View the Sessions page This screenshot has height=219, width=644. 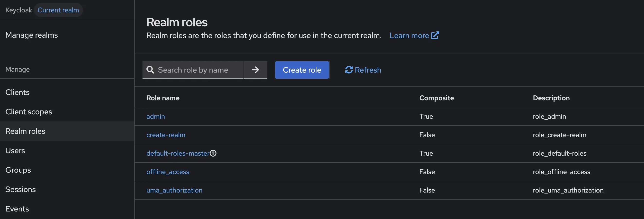[20, 189]
